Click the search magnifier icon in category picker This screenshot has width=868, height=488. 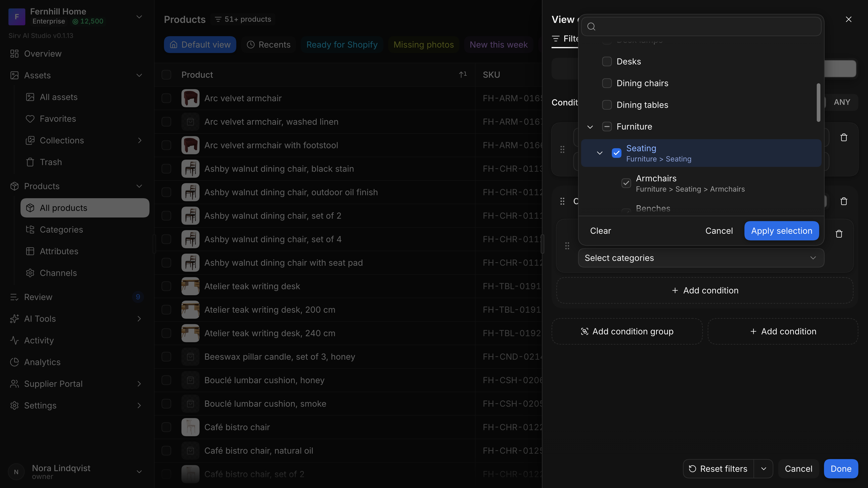tap(591, 27)
